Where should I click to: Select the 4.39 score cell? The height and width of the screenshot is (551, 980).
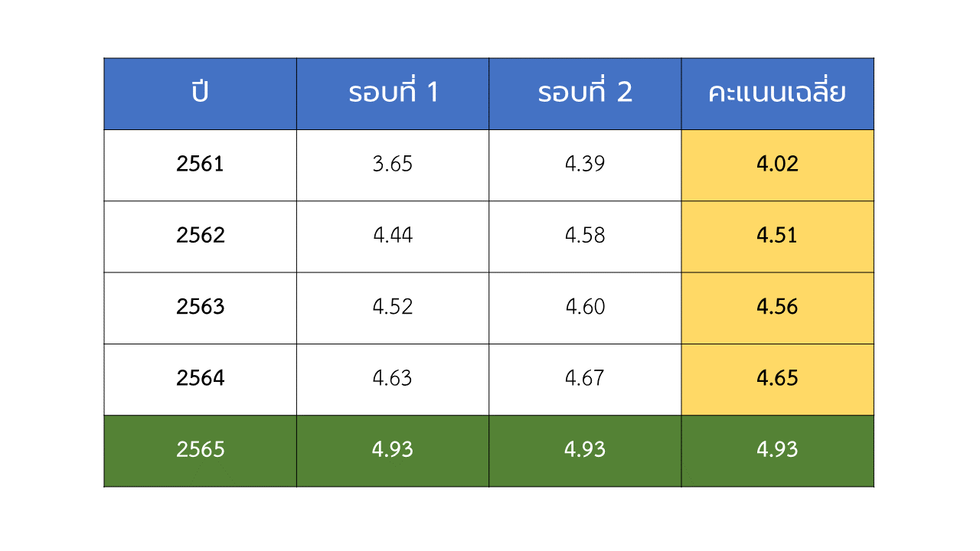pyautogui.click(x=585, y=165)
